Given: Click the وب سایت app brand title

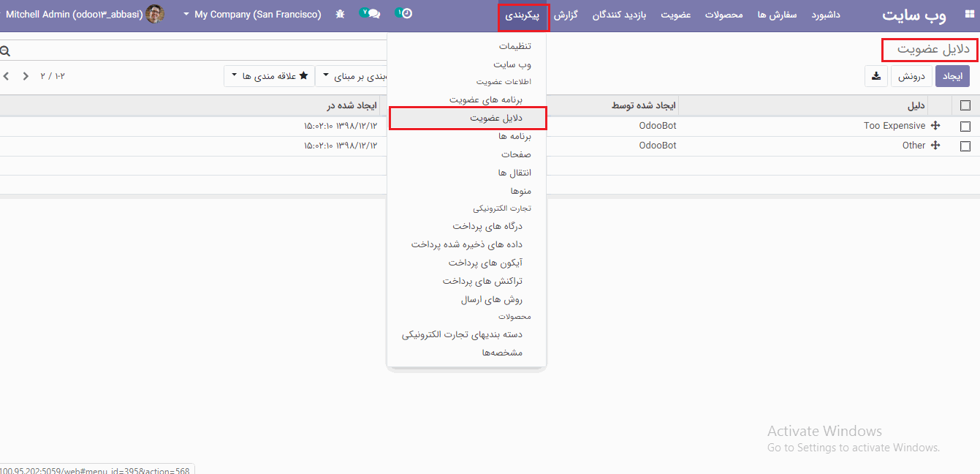Looking at the screenshot, I should point(914,15).
